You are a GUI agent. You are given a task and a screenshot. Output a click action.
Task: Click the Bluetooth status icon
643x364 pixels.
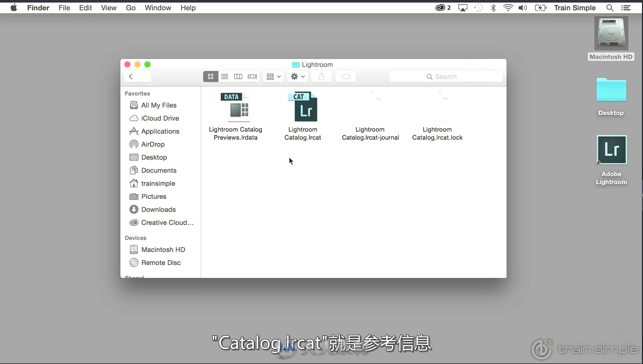coord(493,8)
